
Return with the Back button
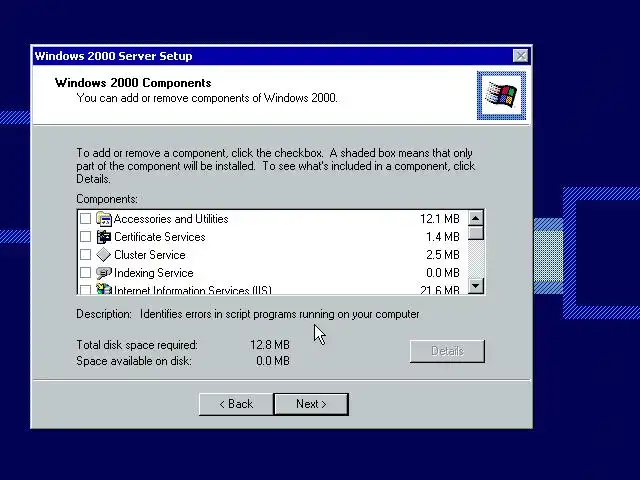click(236, 404)
